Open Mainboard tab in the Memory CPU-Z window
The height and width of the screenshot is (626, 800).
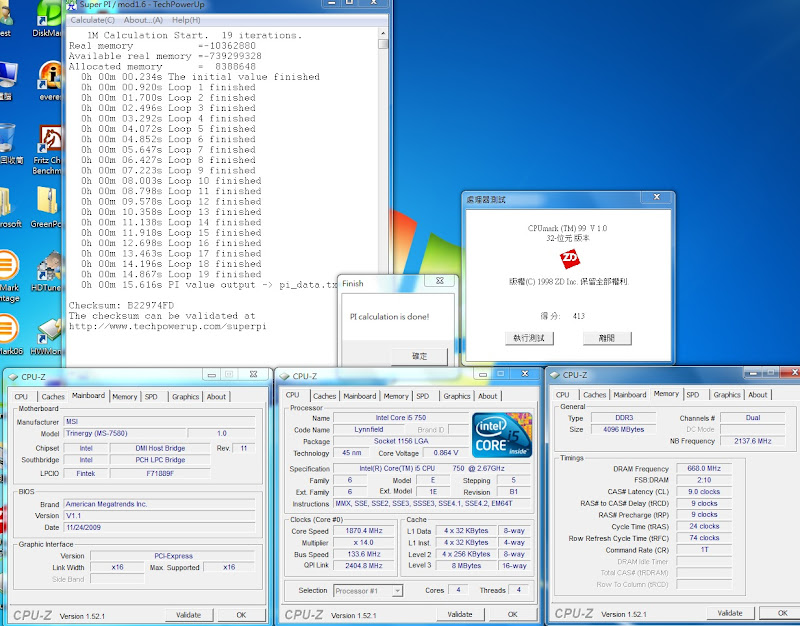(630, 395)
